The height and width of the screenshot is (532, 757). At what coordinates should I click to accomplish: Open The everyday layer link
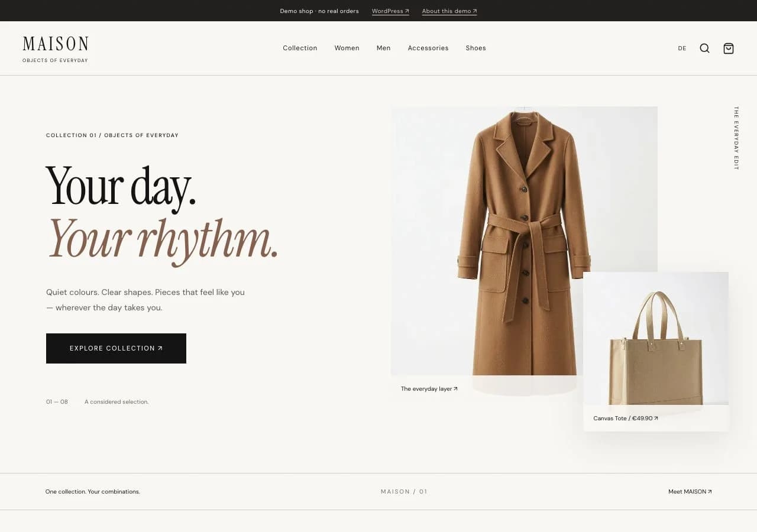click(x=429, y=389)
